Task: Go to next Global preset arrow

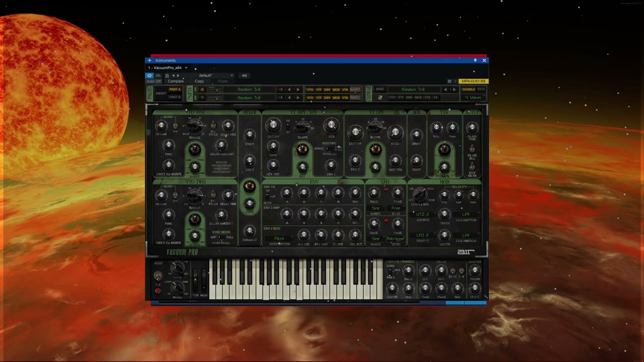Action: click(454, 89)
